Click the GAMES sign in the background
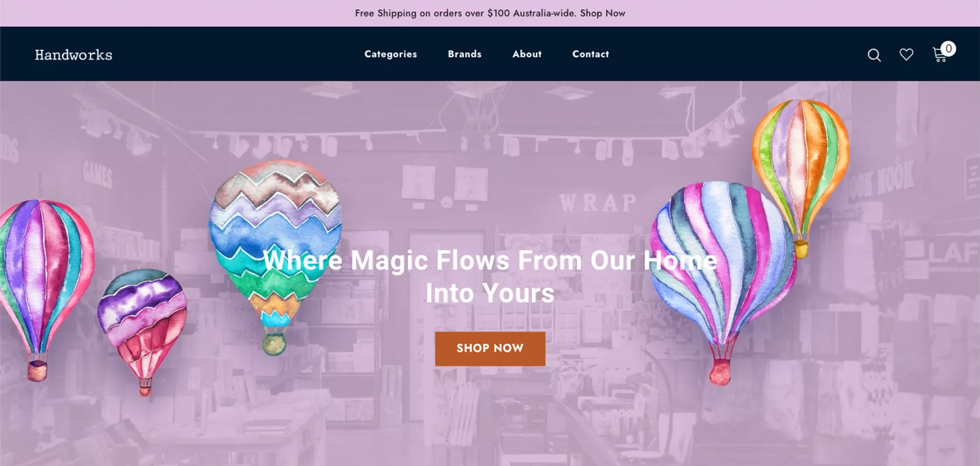Image resolution: width=980 pixels, height=466 pixels. 97,174
